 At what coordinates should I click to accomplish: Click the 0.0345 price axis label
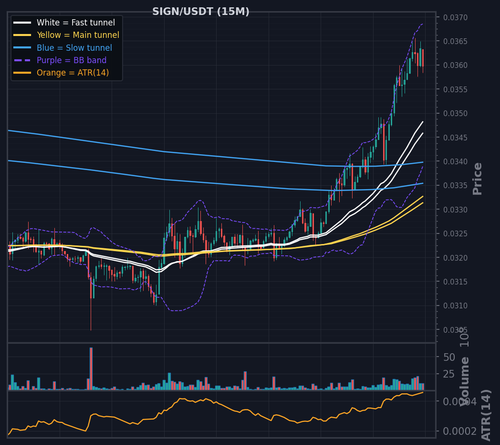tap(455, 137)
